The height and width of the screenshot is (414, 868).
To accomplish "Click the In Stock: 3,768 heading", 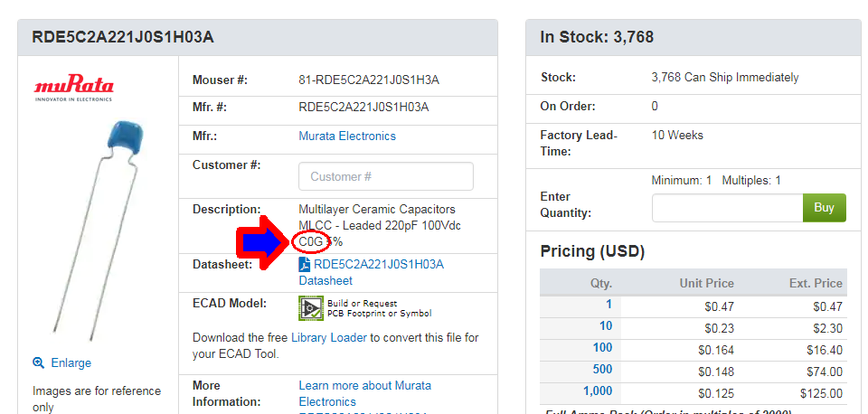I will [x=597, y=38].
